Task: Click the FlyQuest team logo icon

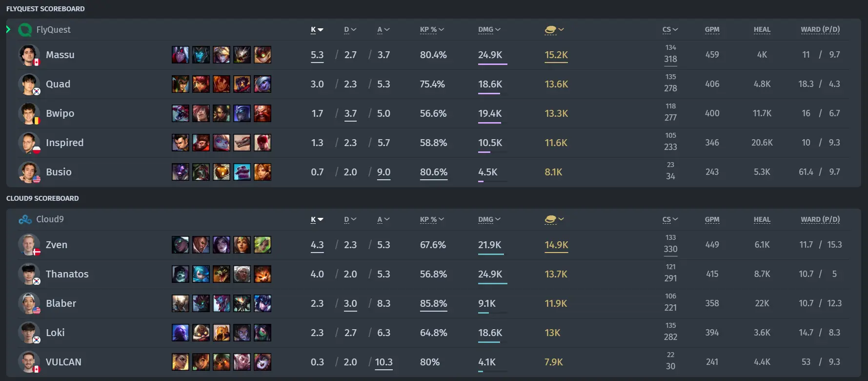Action: point(25,30)
